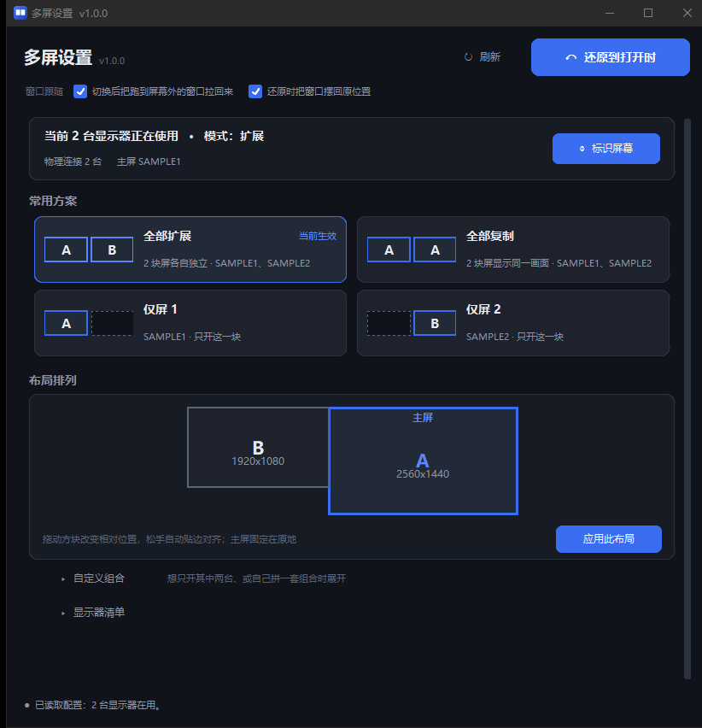Close the 多屏设置 window
Image resolution: width=702 pixels, height=728 pixels.
[x=687, y=13]
